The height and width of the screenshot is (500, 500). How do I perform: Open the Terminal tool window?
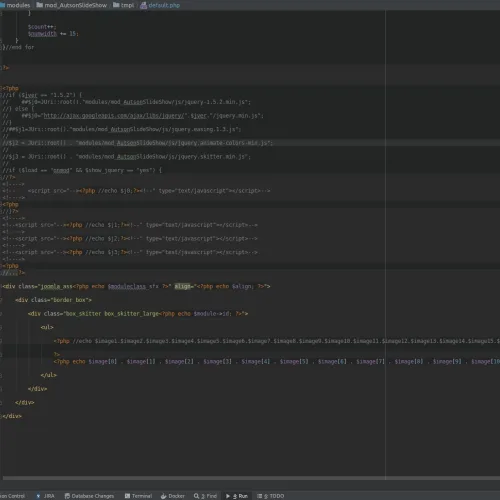click(138, 496)
